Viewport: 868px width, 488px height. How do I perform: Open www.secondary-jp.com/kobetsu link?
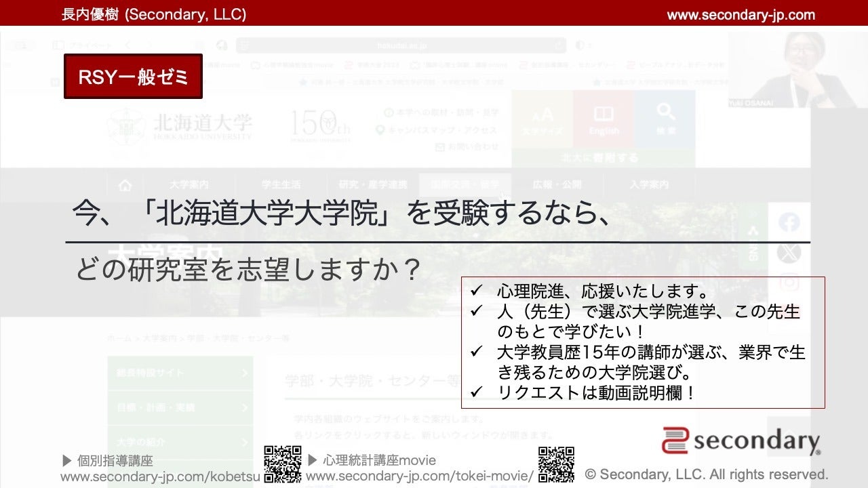tap(160, 476)
